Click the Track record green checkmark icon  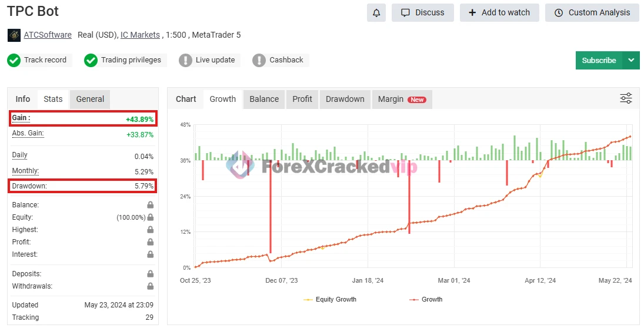(x=14, y=61)
